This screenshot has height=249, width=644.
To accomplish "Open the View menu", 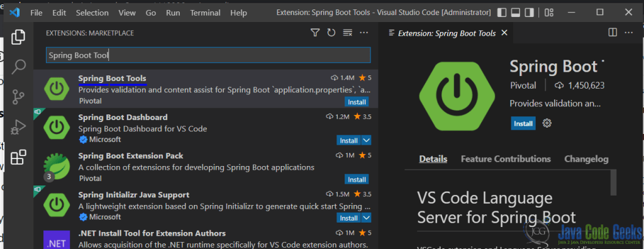I will click(x=127, y=13).
